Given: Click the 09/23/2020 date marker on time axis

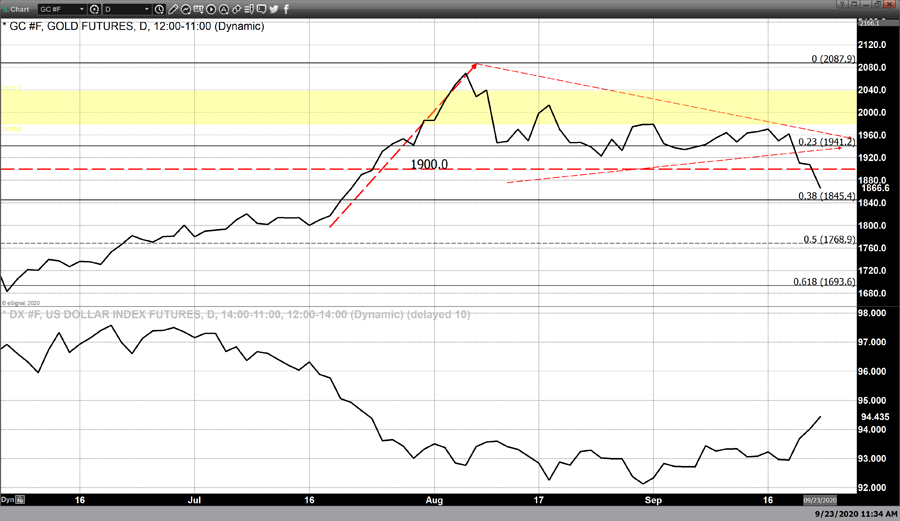Looking at the screenshot, I should click(x=820, y=498).
